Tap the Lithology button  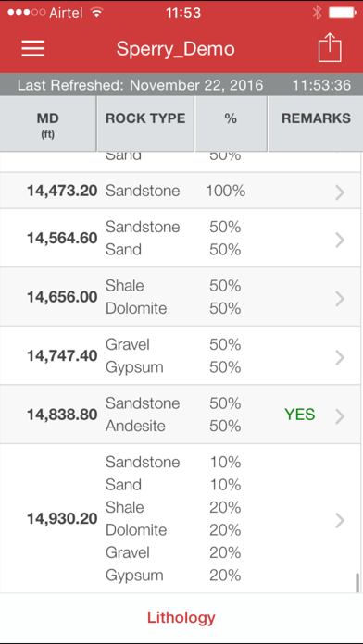pyautogui.click(x=181, y=617)
